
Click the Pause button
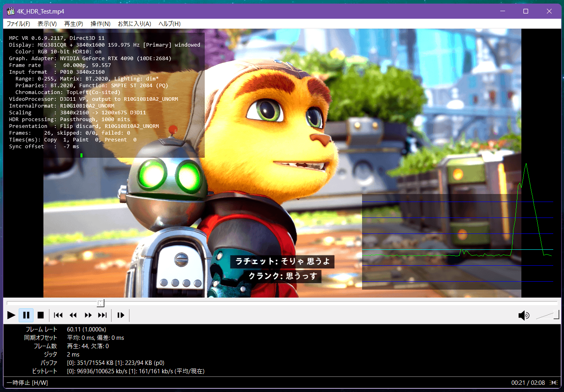[26, 315]
